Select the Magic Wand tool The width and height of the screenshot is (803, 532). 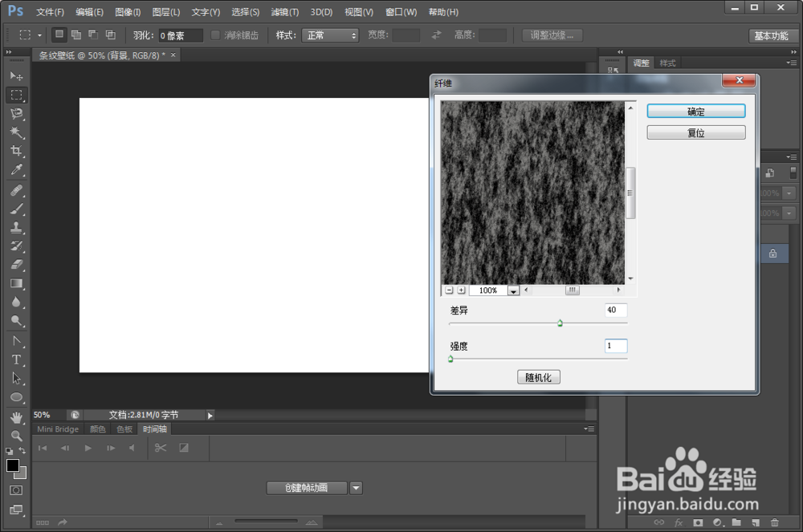[16, 132]
